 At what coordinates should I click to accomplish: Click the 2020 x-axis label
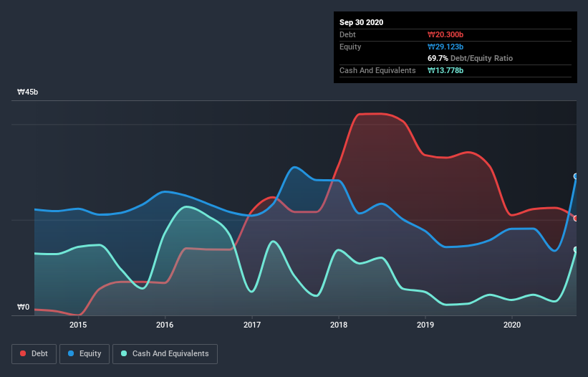click(512, 325)
